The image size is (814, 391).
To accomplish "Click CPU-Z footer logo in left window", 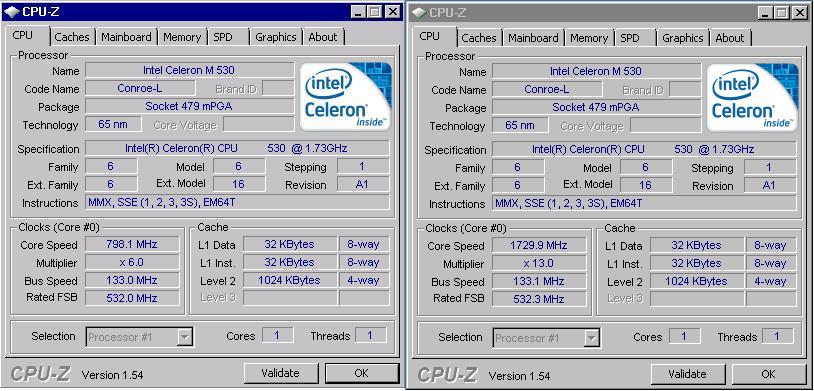I will [x=40, y=374].
